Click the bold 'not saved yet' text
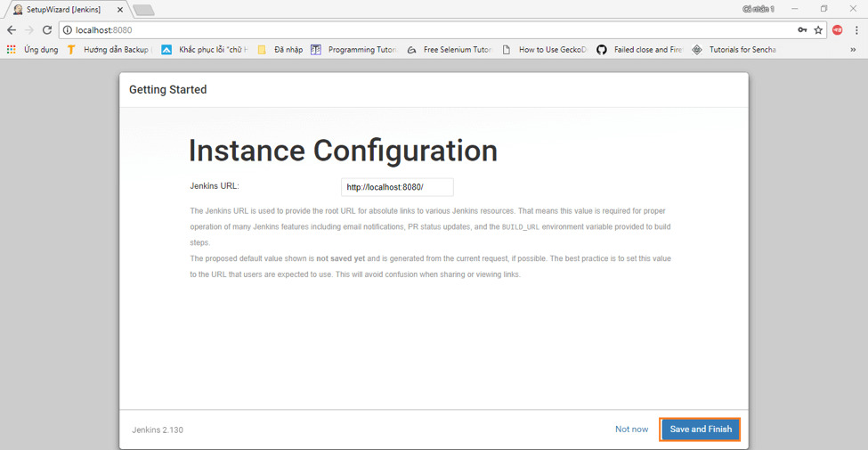 [x=340, y=258]
